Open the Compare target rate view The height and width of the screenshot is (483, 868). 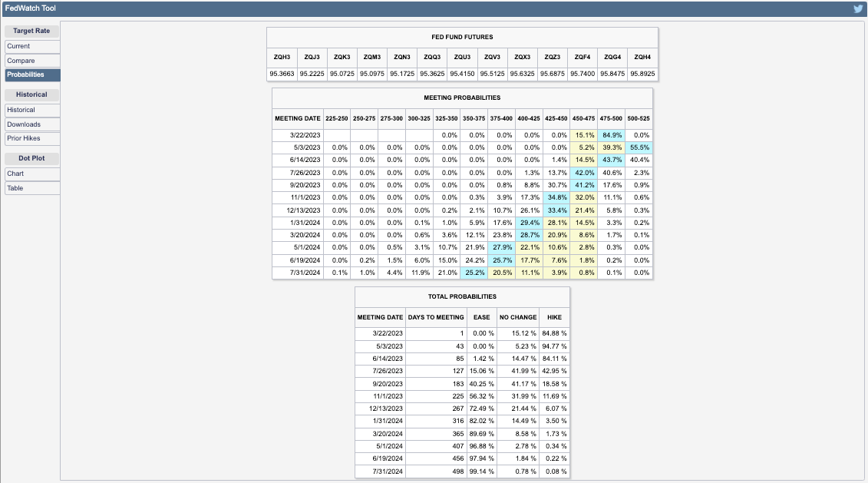pyautogui.click(x=32, y=61)
